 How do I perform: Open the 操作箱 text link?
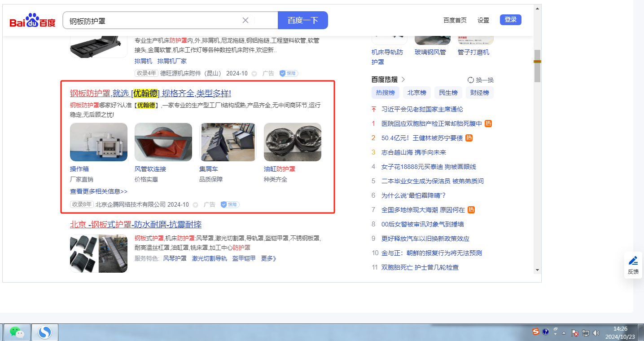tap(79, 169)
